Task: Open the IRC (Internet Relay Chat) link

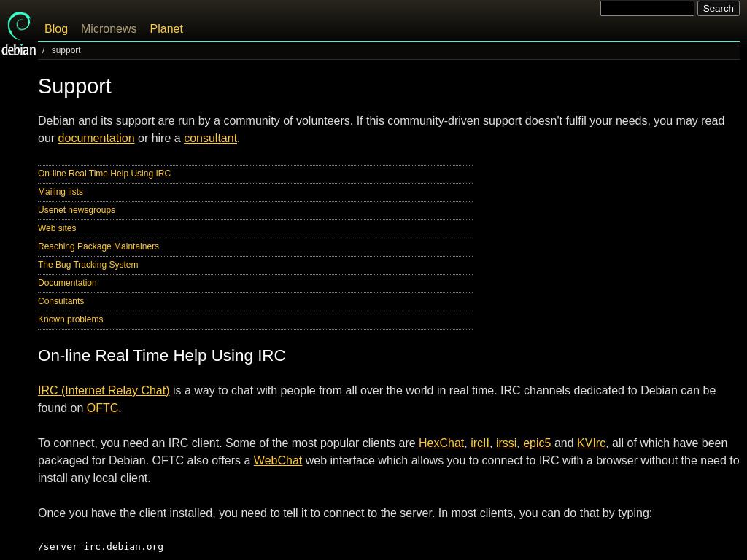Action: point(104,391)
